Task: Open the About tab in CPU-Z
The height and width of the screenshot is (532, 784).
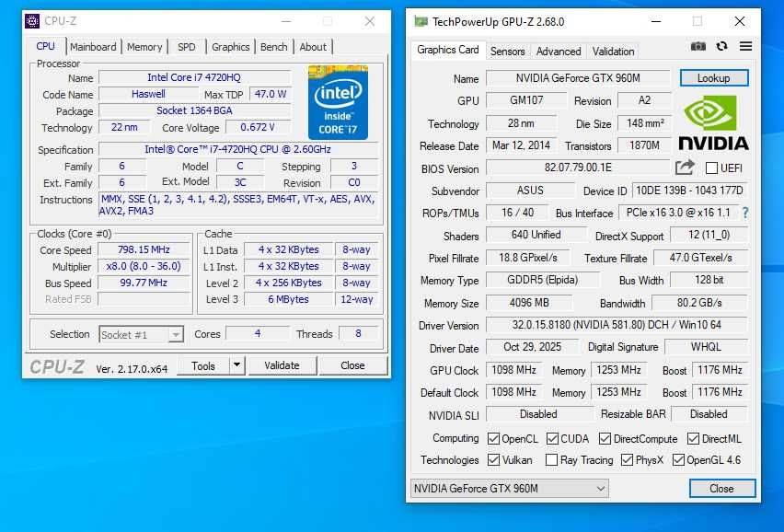Action: [313, 47]
